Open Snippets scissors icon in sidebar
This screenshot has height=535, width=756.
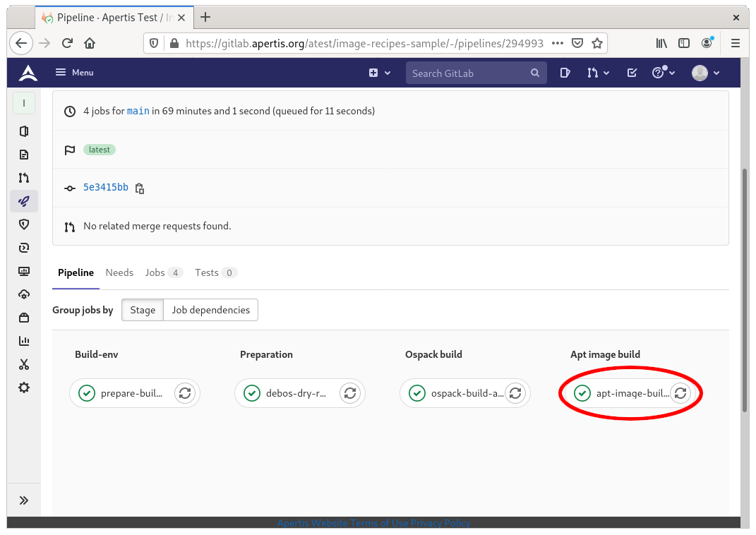[x=23, y=364]
